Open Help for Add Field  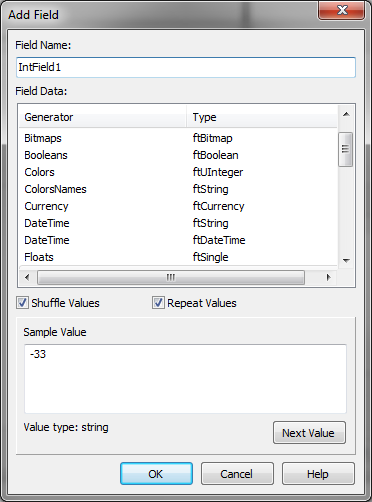tap(318, 473)
